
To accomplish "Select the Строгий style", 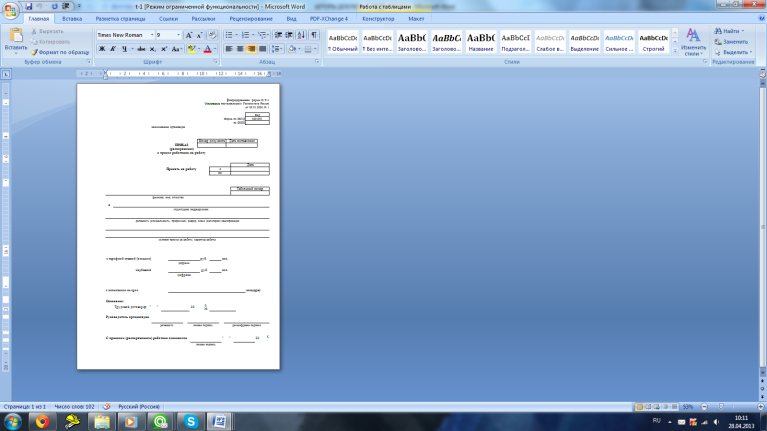I will 654,42.
